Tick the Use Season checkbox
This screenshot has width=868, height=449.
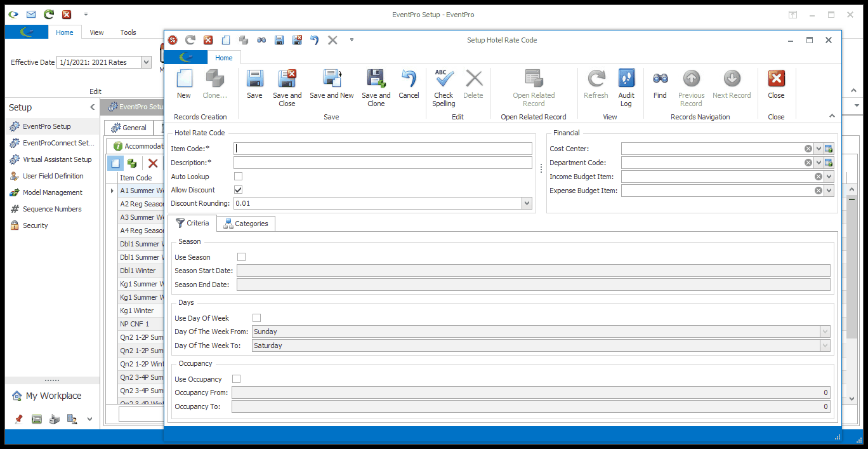[241, 257]
